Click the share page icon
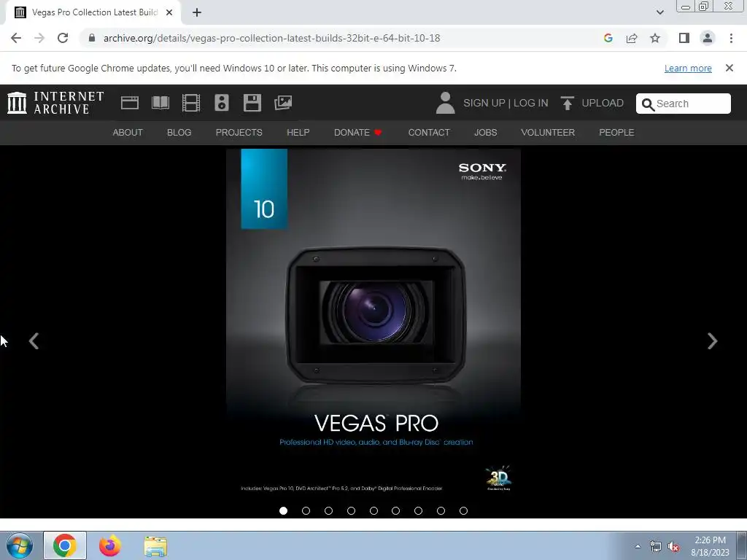 click(632, 38)
